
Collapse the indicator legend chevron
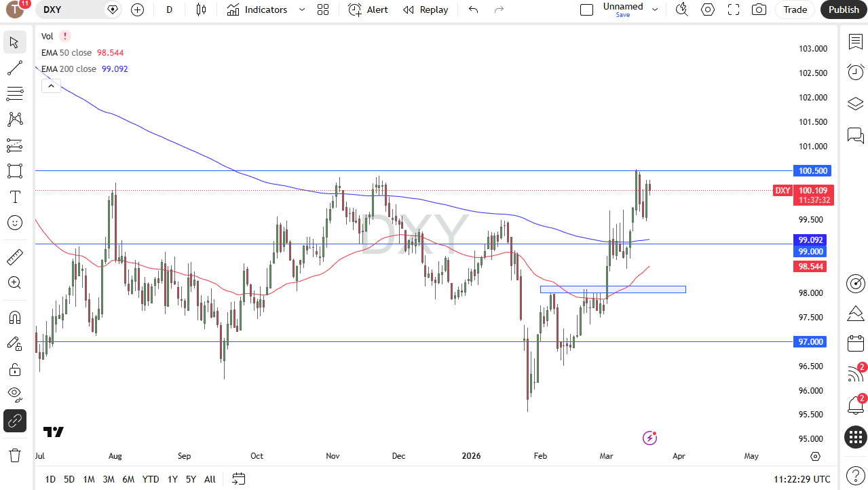pos(51,86)
